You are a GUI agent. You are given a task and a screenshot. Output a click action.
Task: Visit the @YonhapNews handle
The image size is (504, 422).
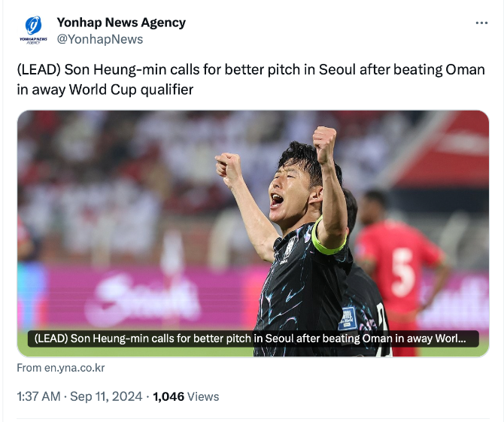(x=99, y=39)
